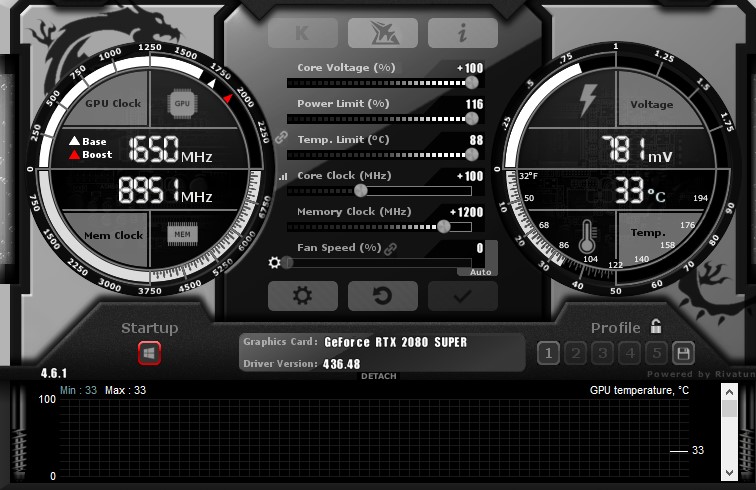Click DETACH to detach the monitor
Viewport: 756px width, 490px height.
[378, 377]
